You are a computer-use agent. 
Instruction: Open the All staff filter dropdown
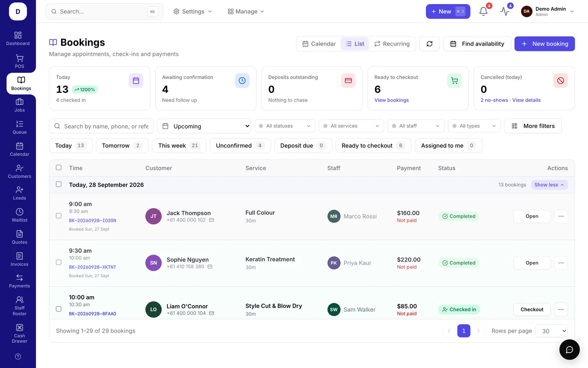(x=416, y=126)
